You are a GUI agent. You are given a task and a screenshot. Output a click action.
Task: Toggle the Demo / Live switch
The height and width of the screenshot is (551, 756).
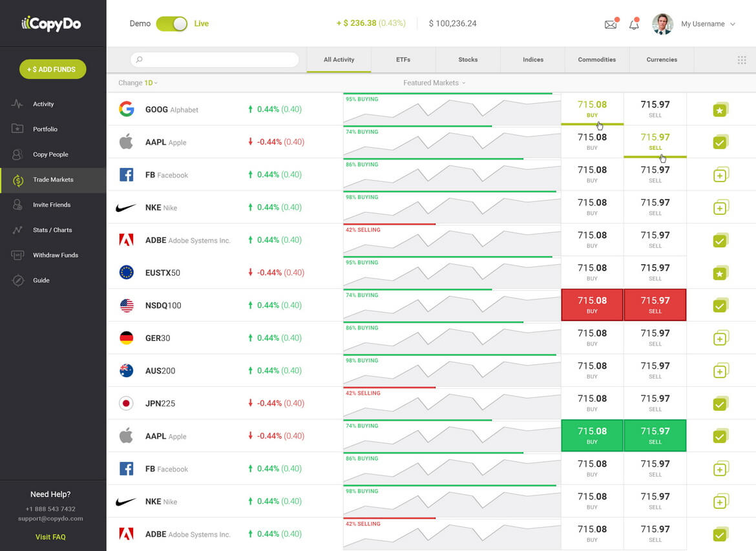tap(172, 24)
